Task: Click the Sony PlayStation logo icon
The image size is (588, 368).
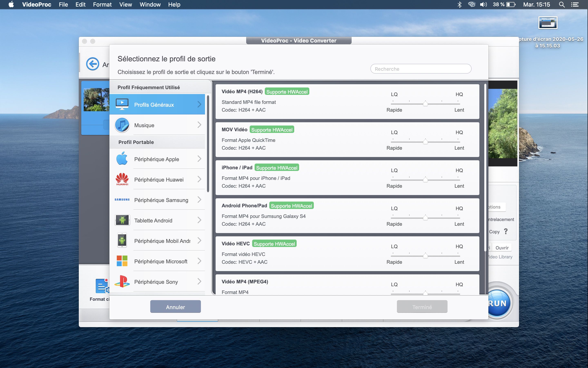Action: tap(122, 281)
